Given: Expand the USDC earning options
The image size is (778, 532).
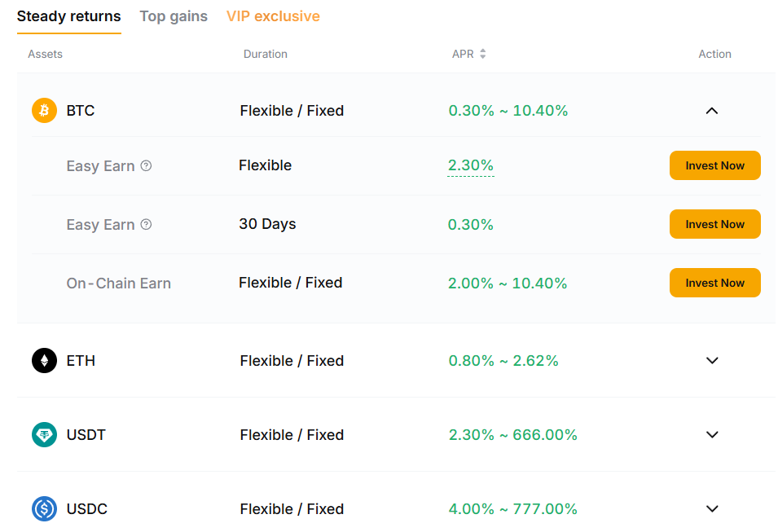Looking at the screenshot, I should tap(712, 508).
